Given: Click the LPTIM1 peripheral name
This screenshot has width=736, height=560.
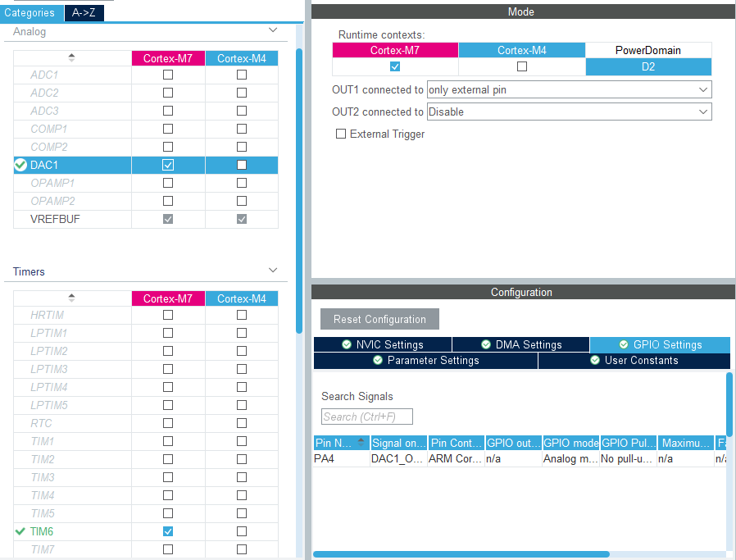Looking at the screenshot, I should (49, 333).
